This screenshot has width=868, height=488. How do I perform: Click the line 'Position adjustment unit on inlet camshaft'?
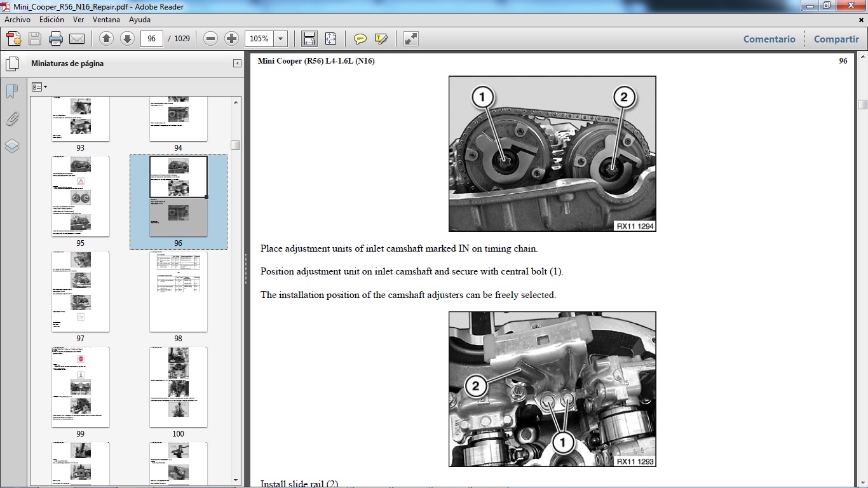coord(412,271)
